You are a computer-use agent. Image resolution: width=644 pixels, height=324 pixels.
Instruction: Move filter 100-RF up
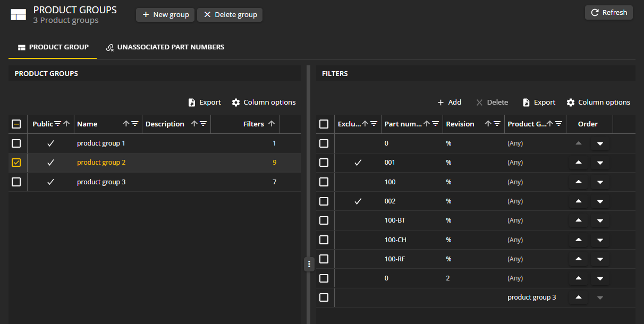tap(579, 259)
